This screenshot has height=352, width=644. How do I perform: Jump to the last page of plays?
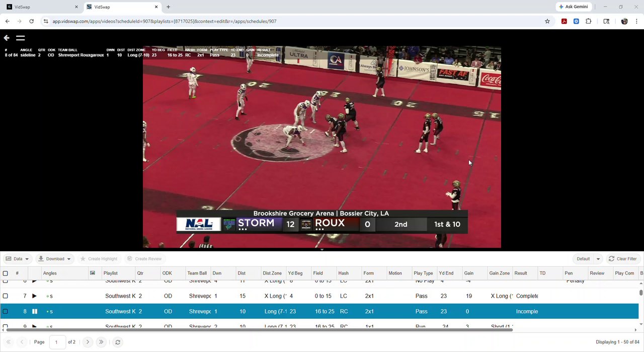[x=101, y=342]
